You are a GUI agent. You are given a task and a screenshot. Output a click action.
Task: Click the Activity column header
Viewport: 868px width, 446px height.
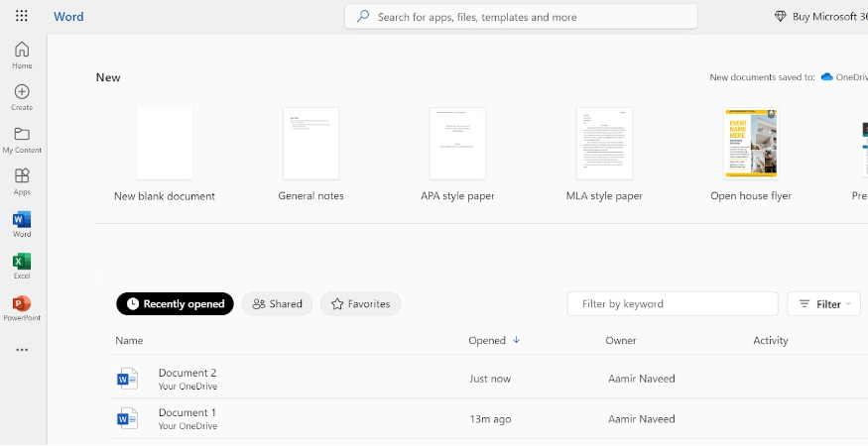770,340
